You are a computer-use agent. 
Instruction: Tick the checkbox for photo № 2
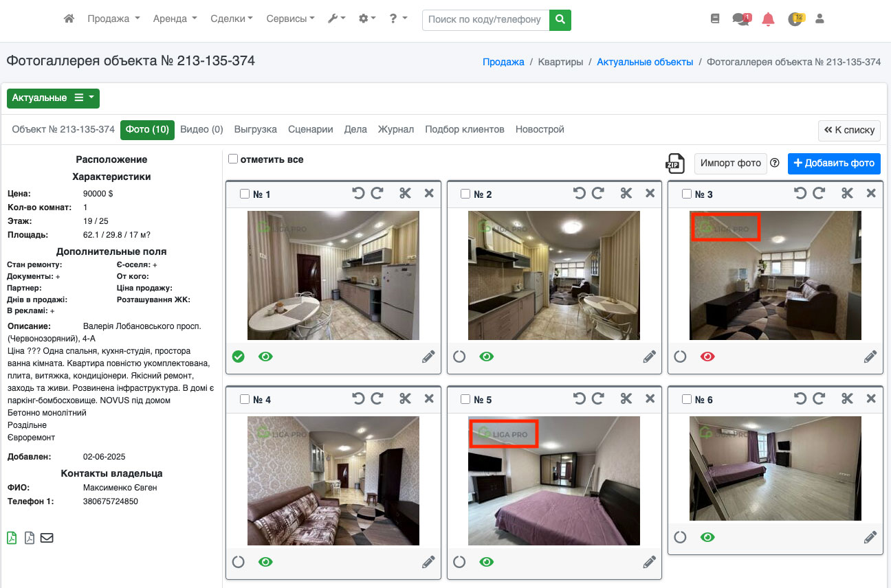[x=465, y=194]
